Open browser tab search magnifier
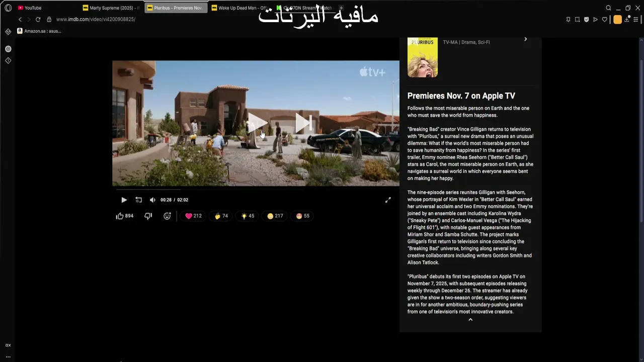Screen dimensions: 644x362 pos(608,8)
